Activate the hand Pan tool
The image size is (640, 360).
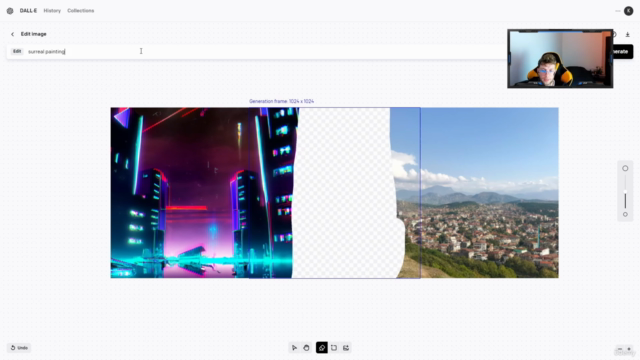pyautogui.click(x=307, y=348)
